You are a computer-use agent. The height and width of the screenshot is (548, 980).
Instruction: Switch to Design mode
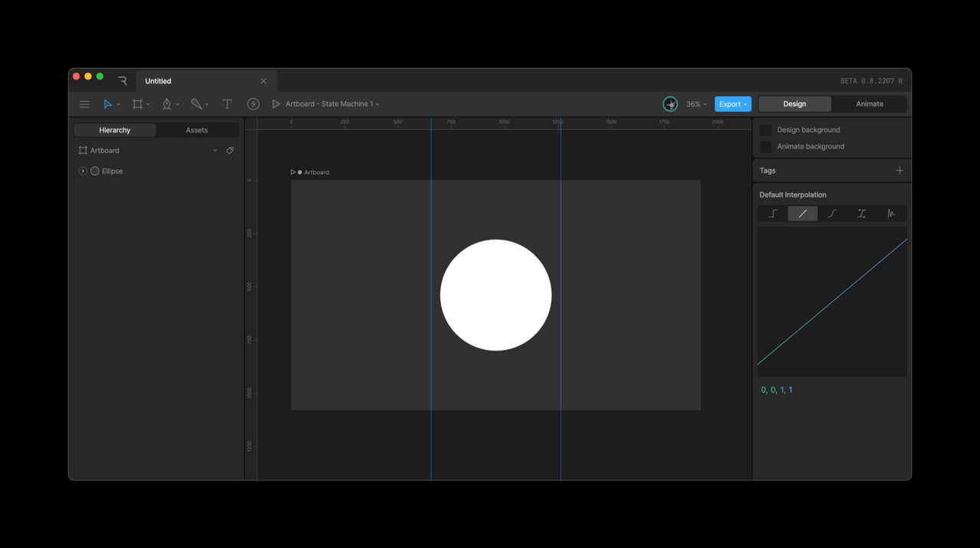click(795, 104)
